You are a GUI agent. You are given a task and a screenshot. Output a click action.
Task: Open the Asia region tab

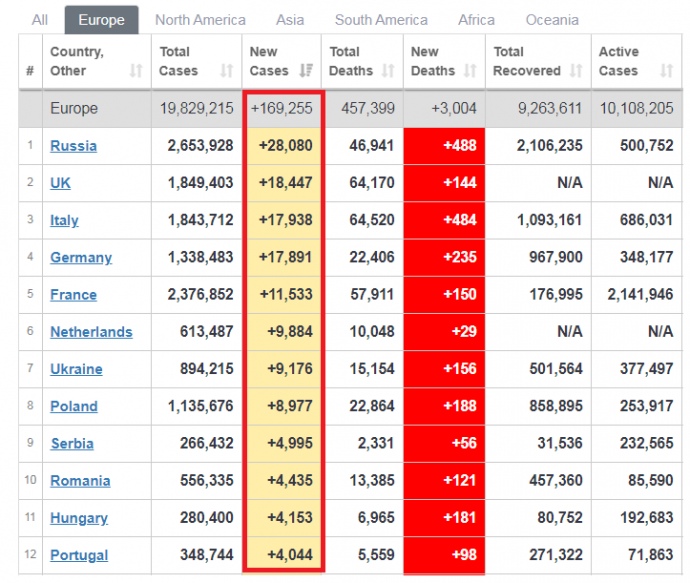click(290, 20)
